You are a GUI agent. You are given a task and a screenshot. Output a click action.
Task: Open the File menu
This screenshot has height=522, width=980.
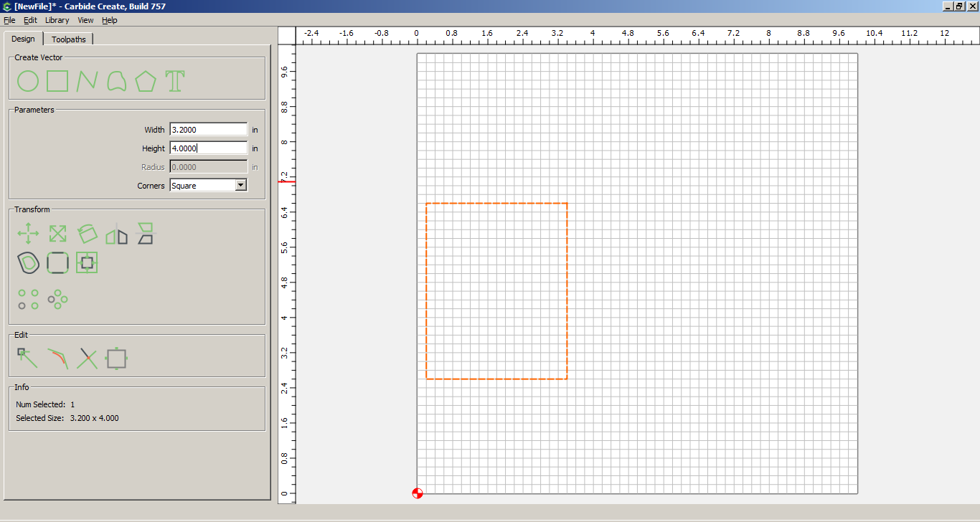(x=9, y=20)
